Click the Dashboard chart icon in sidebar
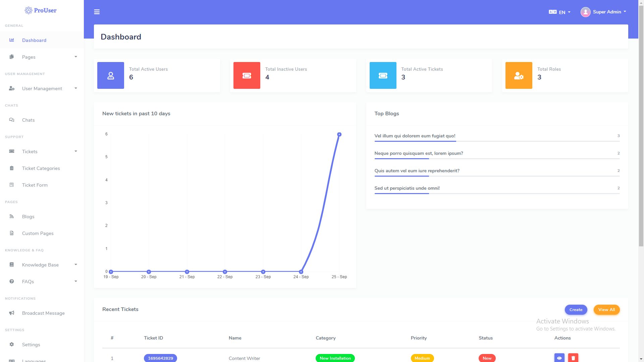Viewport: 644px width, 362px height. tap(12, 40)
